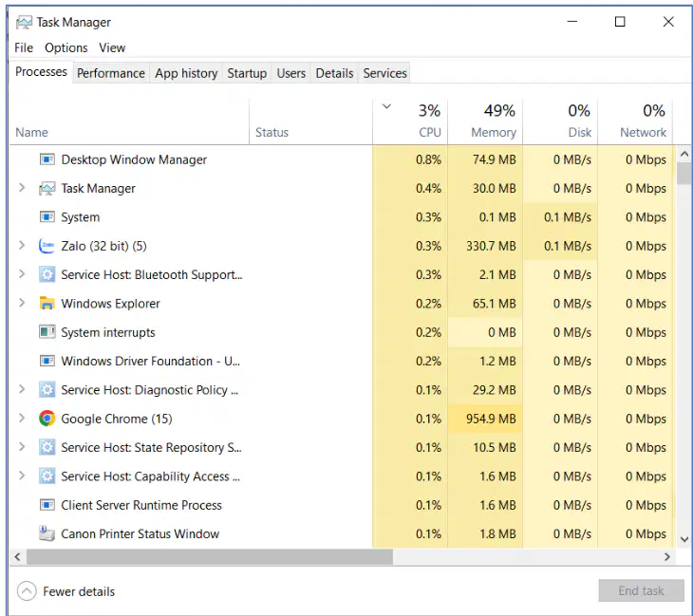
Task: Open the File menu
Action: click(24, 47)
